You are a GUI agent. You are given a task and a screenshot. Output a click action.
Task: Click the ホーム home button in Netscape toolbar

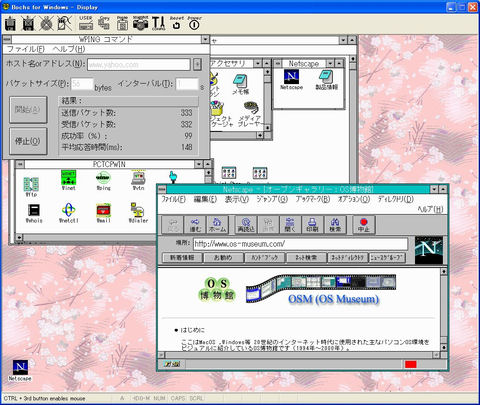(x=217, y=225)
